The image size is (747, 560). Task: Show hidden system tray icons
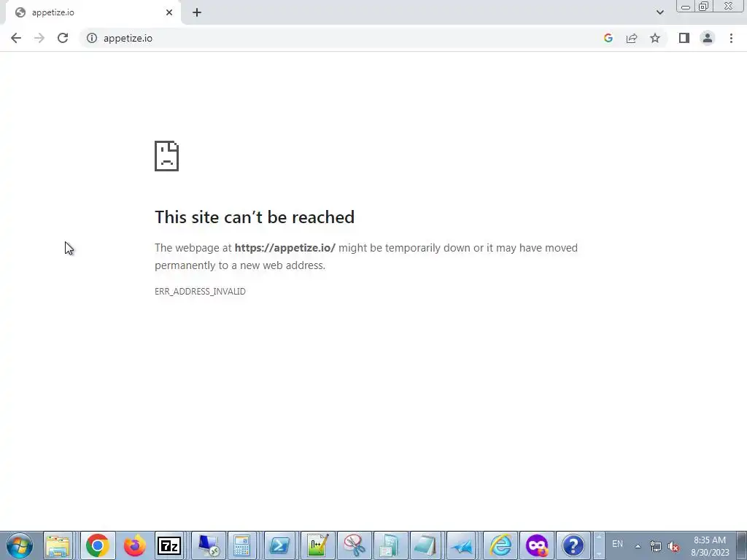[638, 546]
